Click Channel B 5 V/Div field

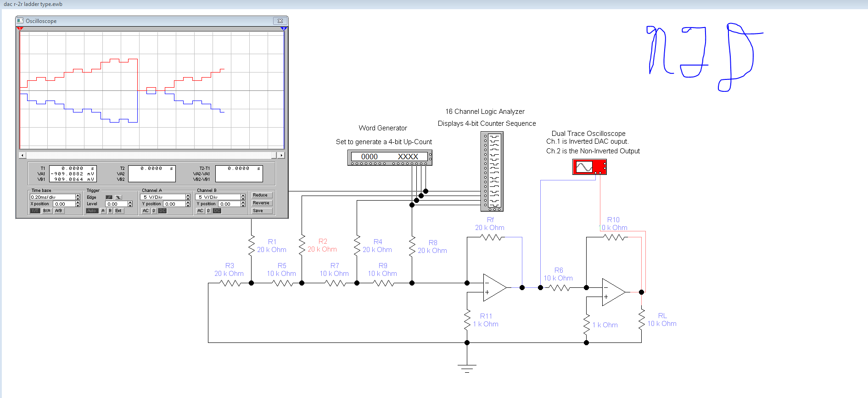click(218, 197)
